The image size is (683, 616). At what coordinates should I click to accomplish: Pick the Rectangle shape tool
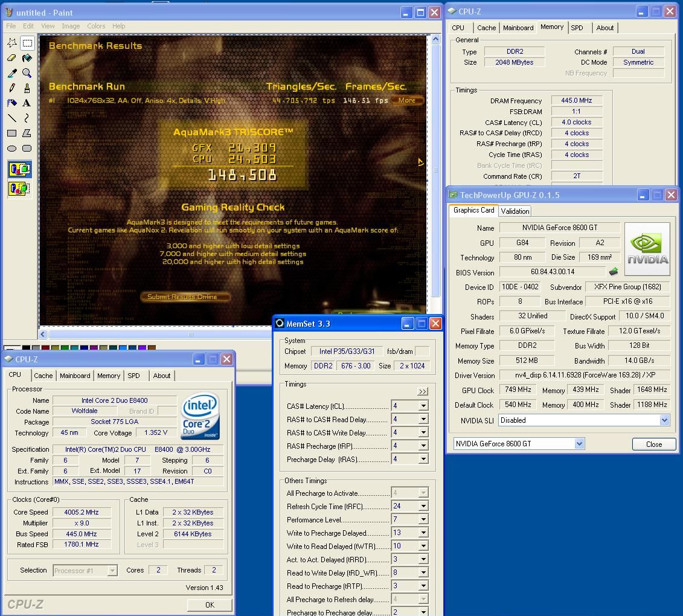pos(12,133)
